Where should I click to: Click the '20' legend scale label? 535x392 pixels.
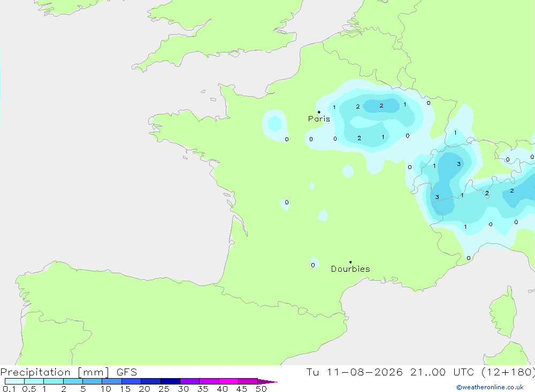tap(144, 389)
